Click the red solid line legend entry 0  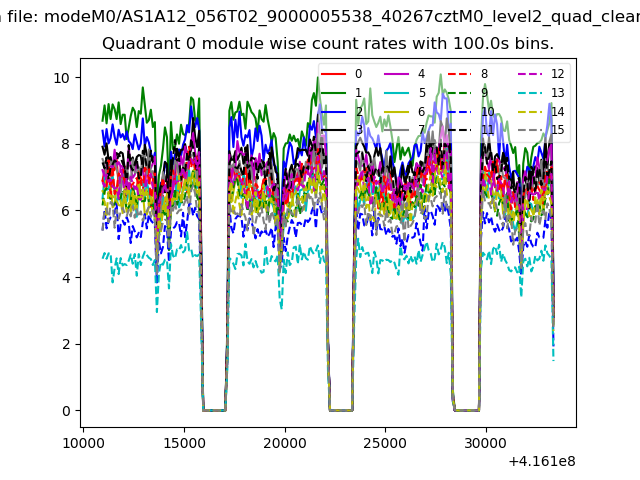343,74
